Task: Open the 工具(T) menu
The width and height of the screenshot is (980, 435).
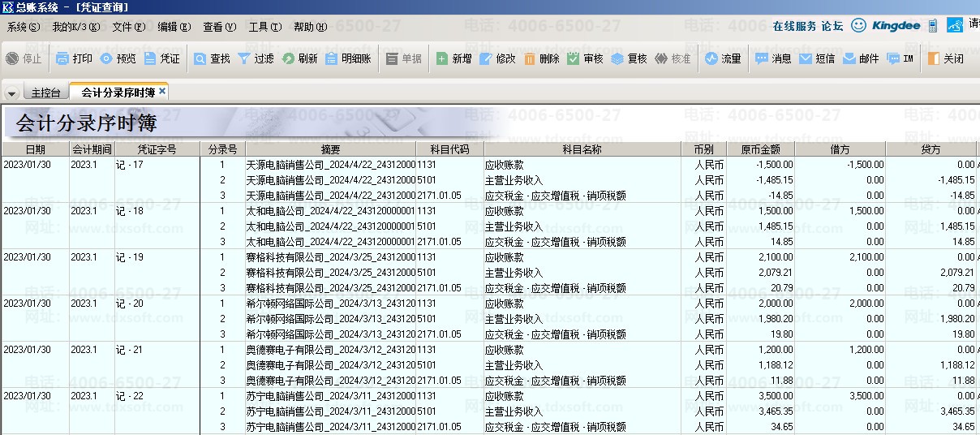Action: [x=265, y=27]
